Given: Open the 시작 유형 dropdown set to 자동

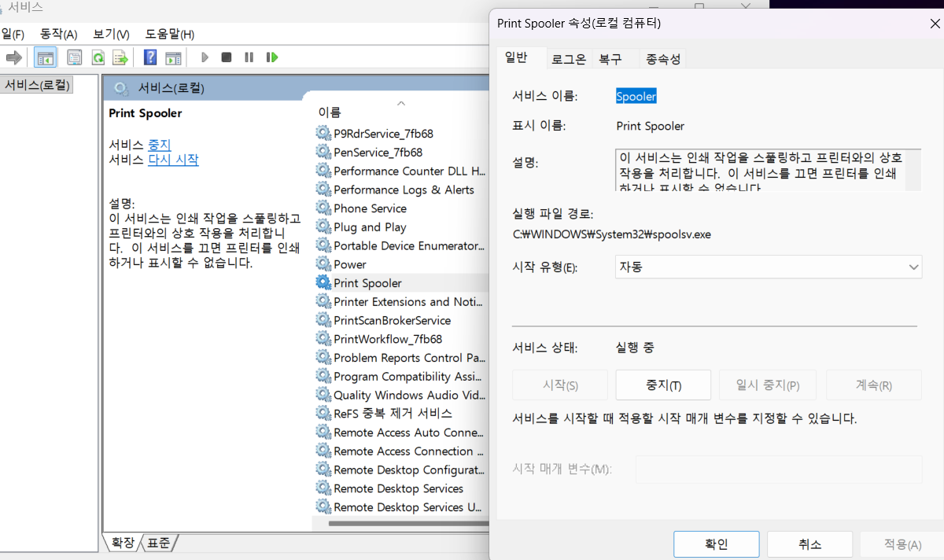Looking at the screenshot, I should pyautogui.click(x=769, y=267).
